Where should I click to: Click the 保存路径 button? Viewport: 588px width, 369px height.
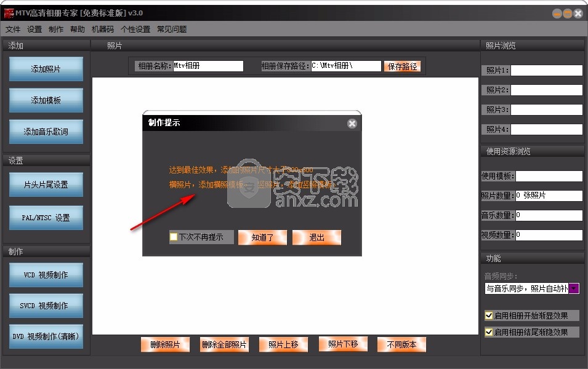coord(403,66)
